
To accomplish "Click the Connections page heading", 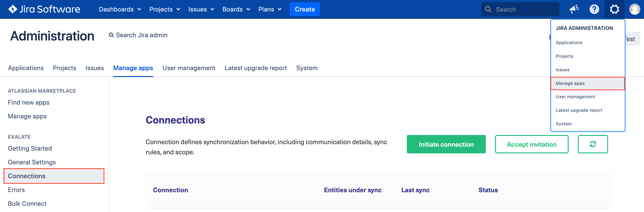I will pos(175,120).
